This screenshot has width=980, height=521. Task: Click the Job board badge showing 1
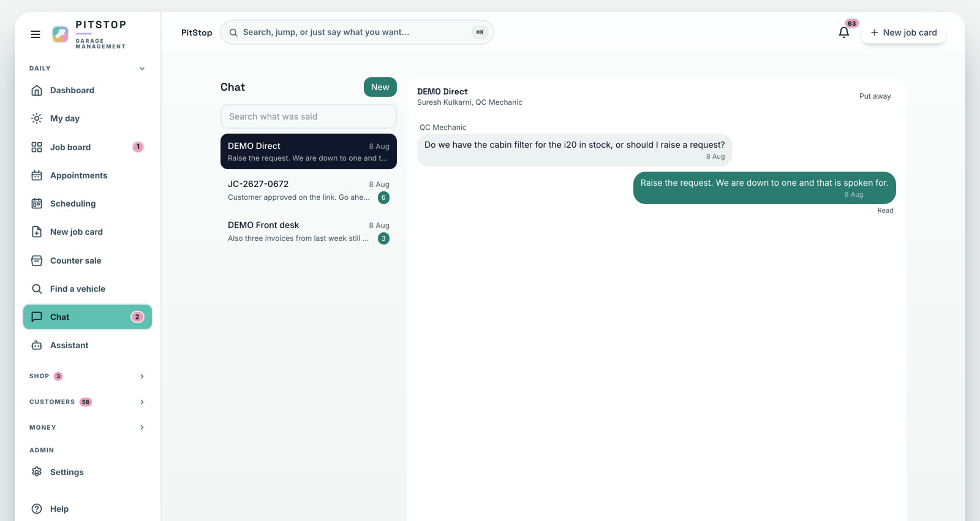tap(138, 147)
